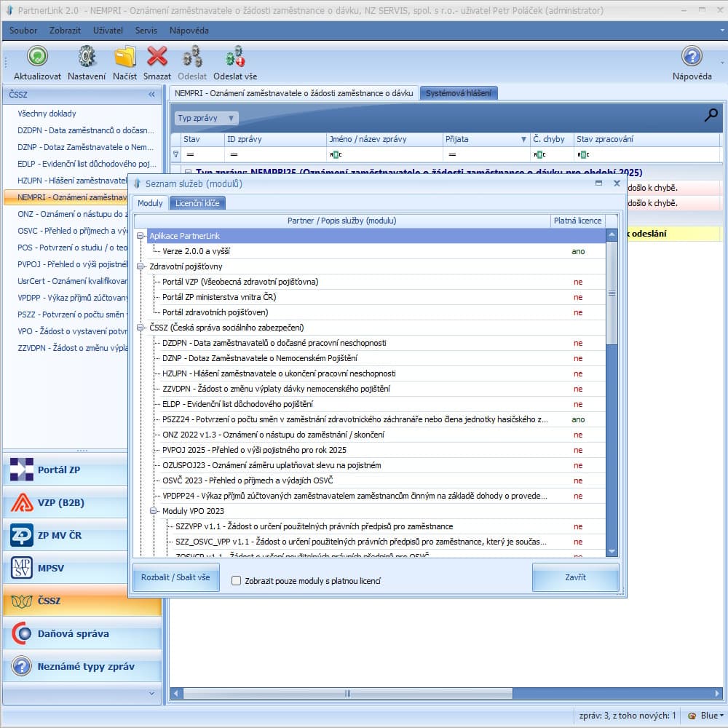
Task: Click the magnifier search icon
Action: coord(711,115)
